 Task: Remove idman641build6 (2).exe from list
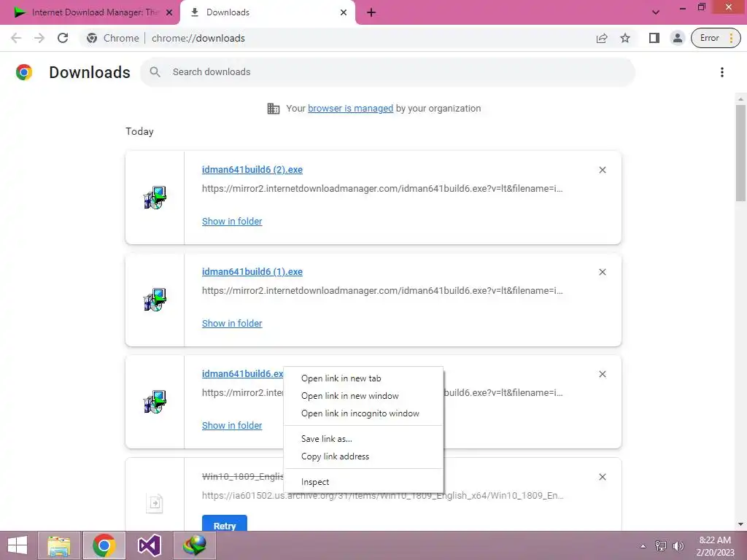602,170
